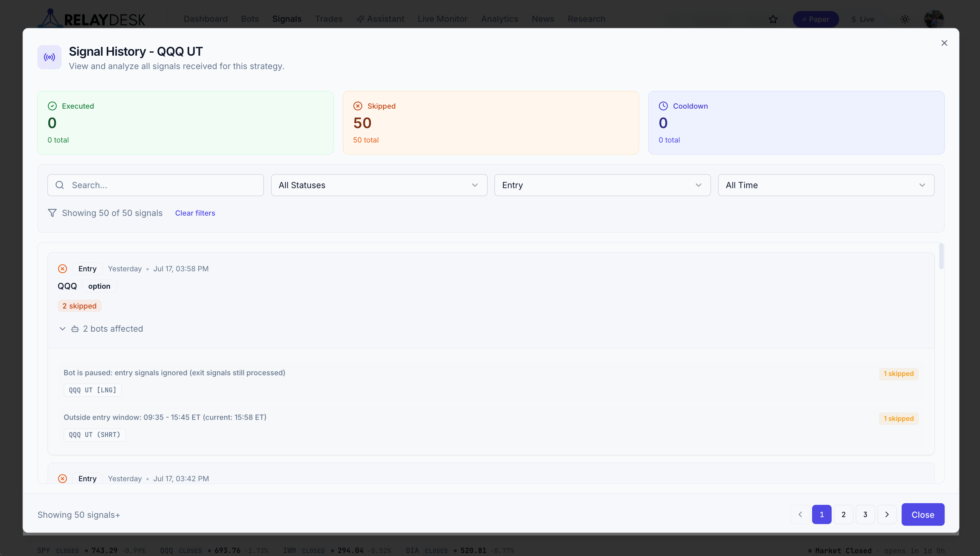Open the Live Monitor nav item
This screenshot has height=556, width=980.
pyautogui.click(x=442, y=19)
